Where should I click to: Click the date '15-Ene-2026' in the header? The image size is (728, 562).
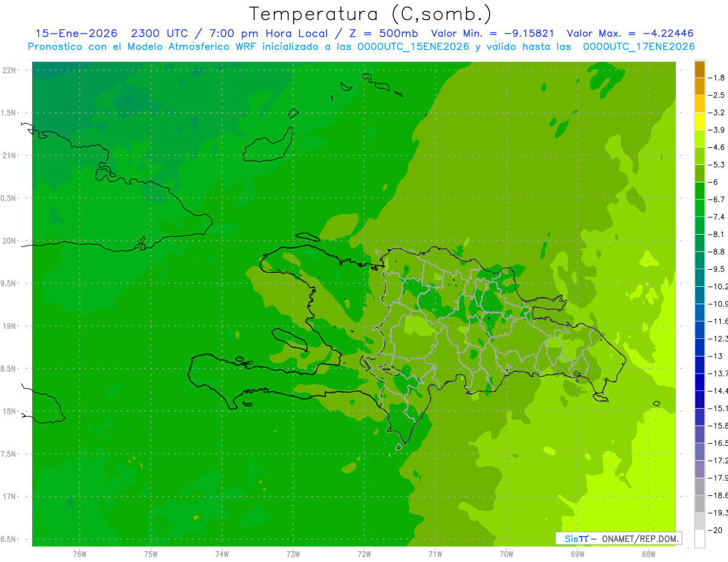click(76, 33)
